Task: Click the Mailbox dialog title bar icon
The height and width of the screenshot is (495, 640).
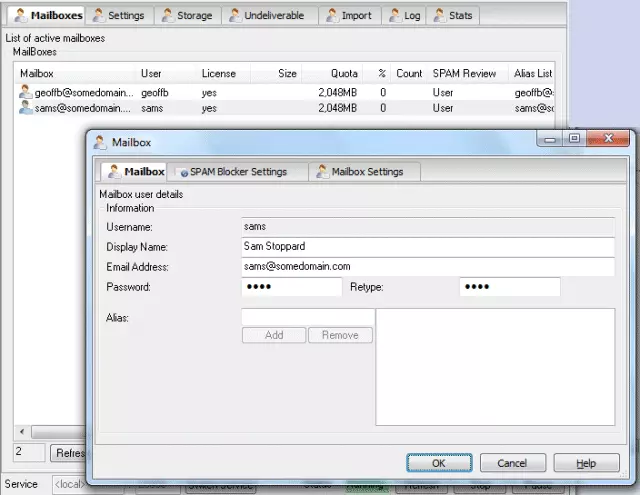Action: (100, 143)
